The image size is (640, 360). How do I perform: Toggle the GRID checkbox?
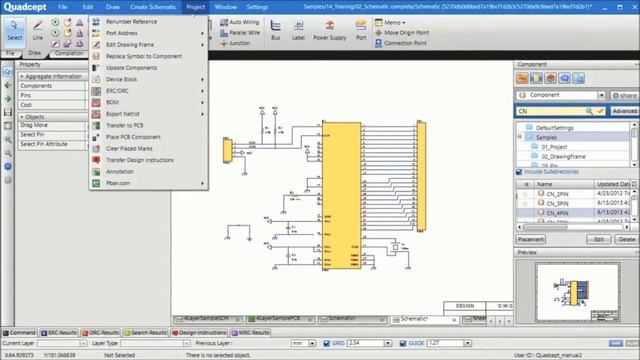tap(327, 343)
